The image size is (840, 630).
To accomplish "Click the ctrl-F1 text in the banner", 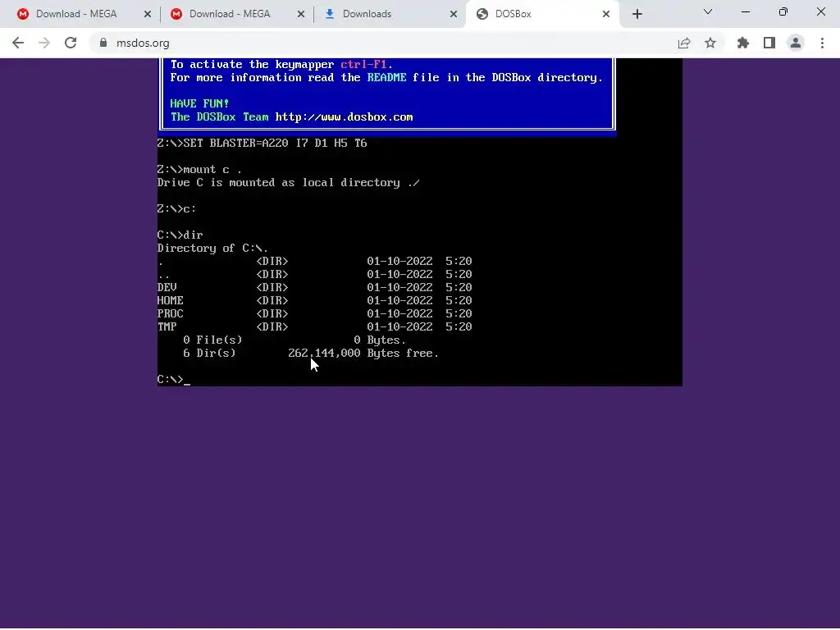I will (x=363, y=64).
